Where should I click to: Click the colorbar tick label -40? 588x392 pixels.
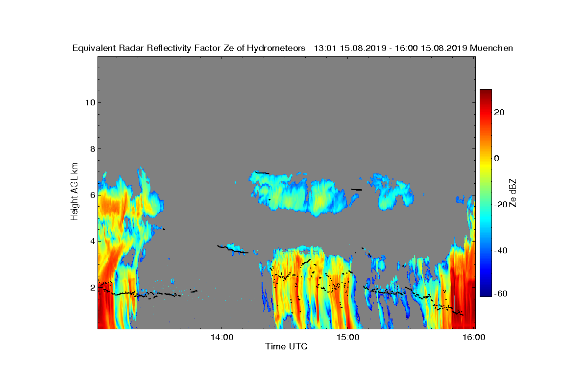(x=501, y=251)
